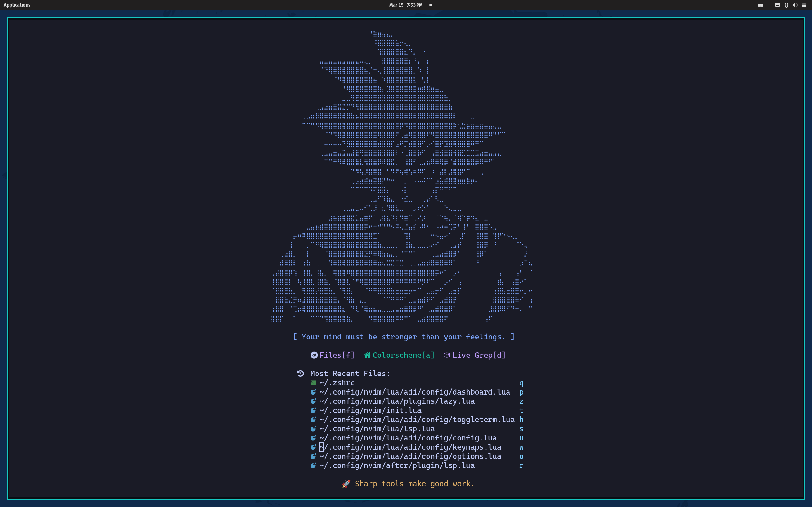This screenshot has width=812, height=507.
Task: Open the date and time clock menu
Action: tap(406, 5)
